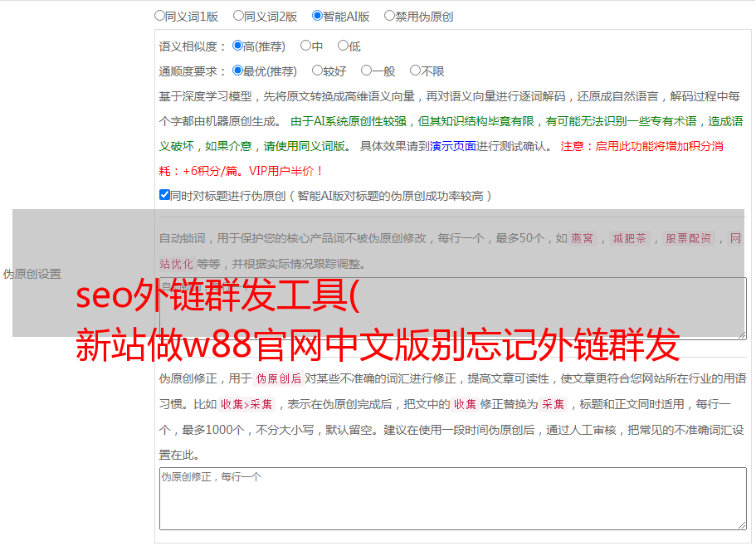Set 语义相似度 to 中
The height and width of the screenshot is (546, 756).
tap(305, 46)
